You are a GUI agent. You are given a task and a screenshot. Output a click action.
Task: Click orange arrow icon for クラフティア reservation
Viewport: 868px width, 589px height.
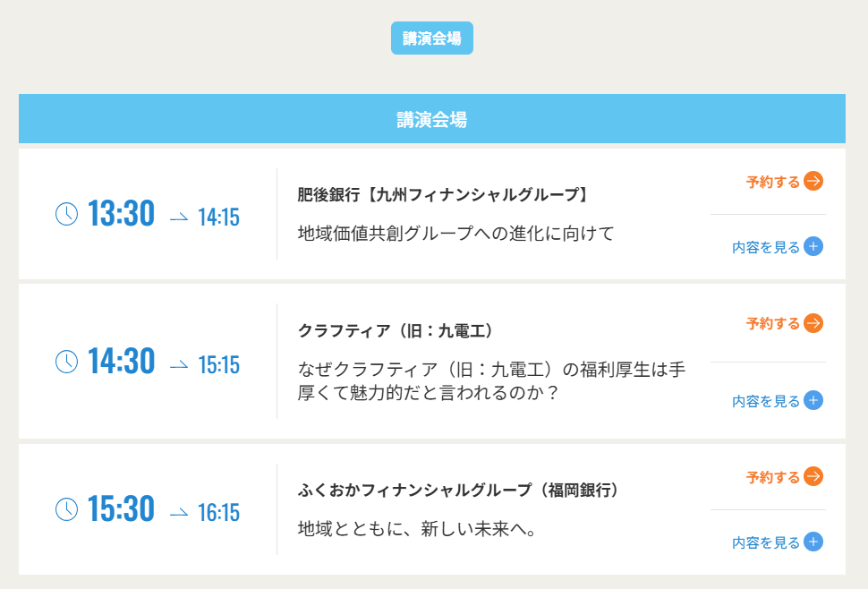[x=813, y=323]
